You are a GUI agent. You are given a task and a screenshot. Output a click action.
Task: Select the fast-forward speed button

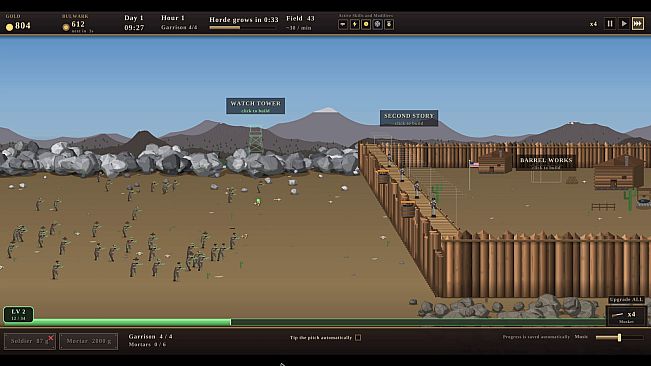point(638,24)
